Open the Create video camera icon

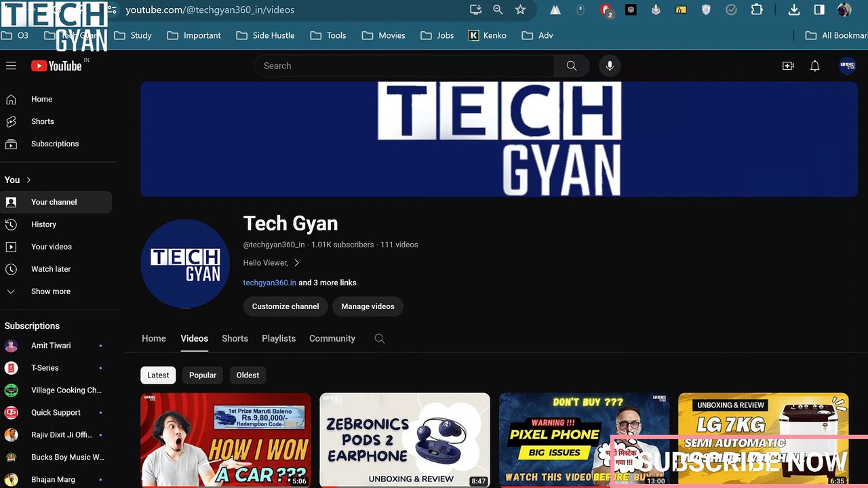point(788,66)
